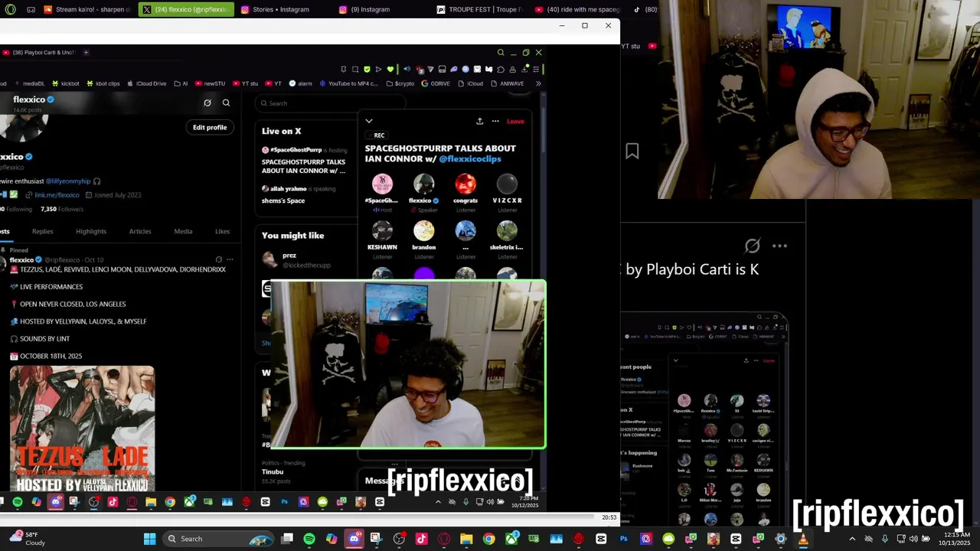Show hidden system tray icons chevron

click(852, 539)
